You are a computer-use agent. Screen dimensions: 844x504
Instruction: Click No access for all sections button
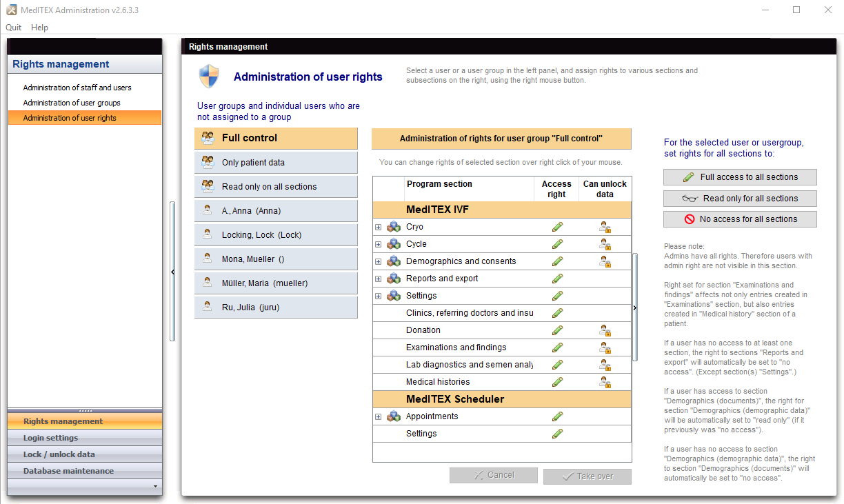click(x=740, y=219)
